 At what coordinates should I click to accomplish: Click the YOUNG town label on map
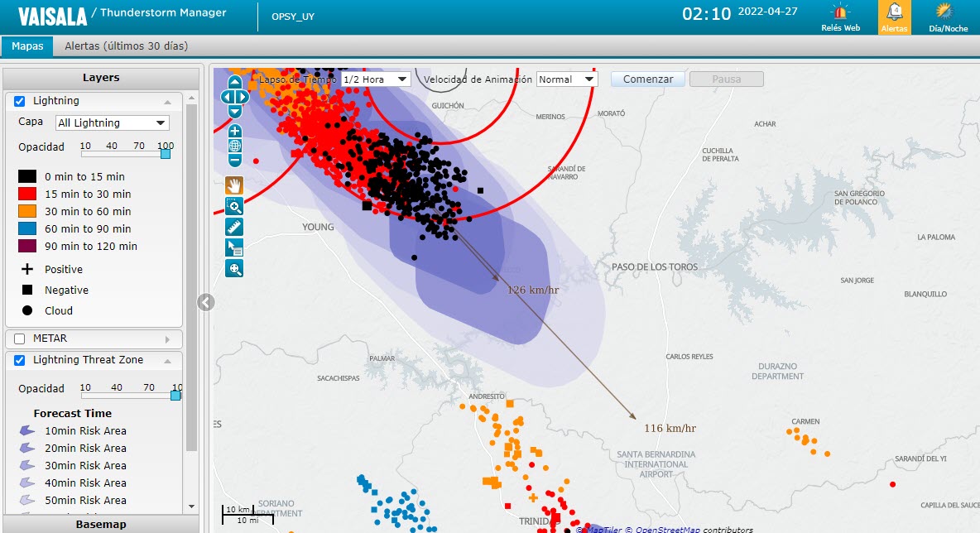[x=318, y=227]
